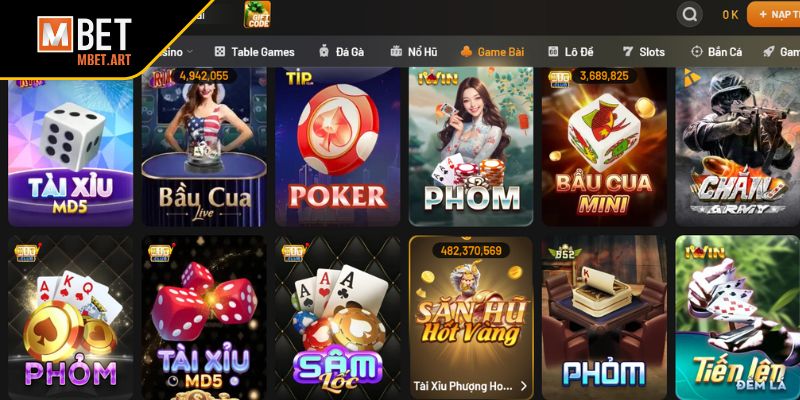
Task: Click the Slots seven icon
Action: tap(628, 52)
